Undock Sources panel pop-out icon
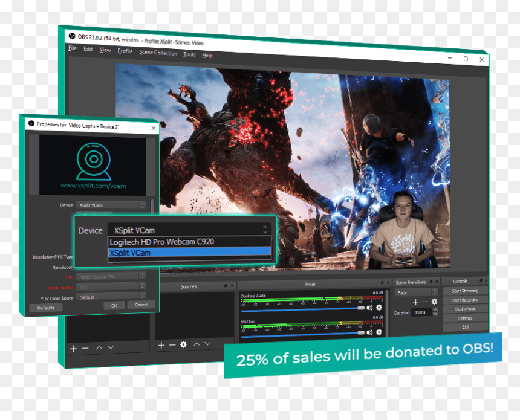 click(x=226, y=286)
